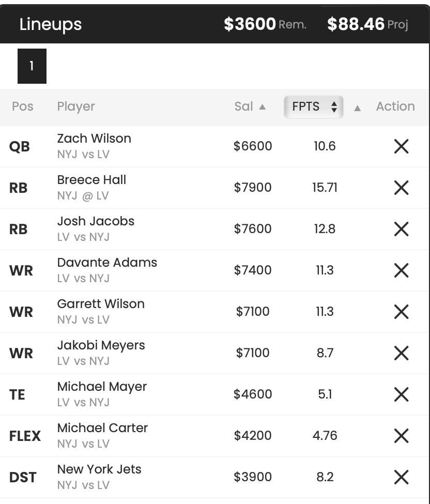The width and height of the screenshot is (430, 504).
Task: Click the Action column header
Action: [395, 106]
